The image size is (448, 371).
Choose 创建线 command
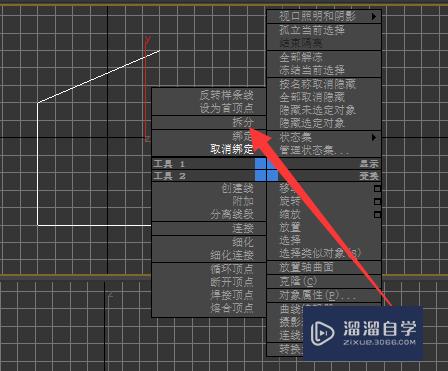238,189
